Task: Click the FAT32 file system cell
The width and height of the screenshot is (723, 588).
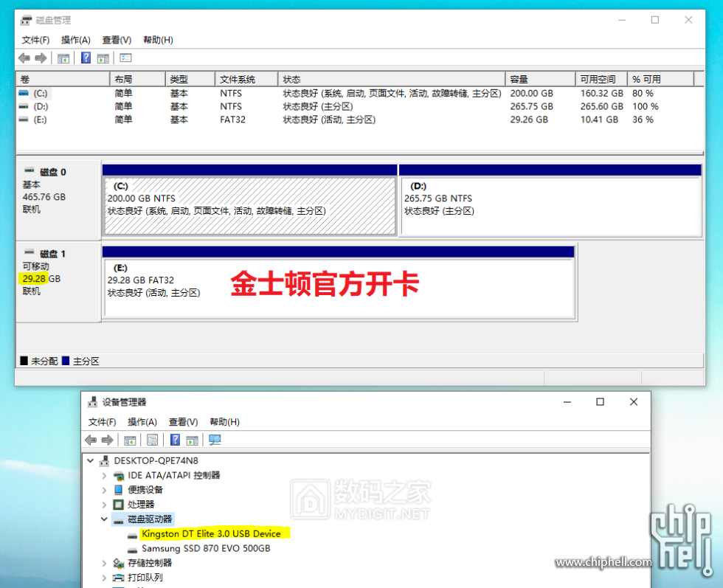Action: (232, 120)
